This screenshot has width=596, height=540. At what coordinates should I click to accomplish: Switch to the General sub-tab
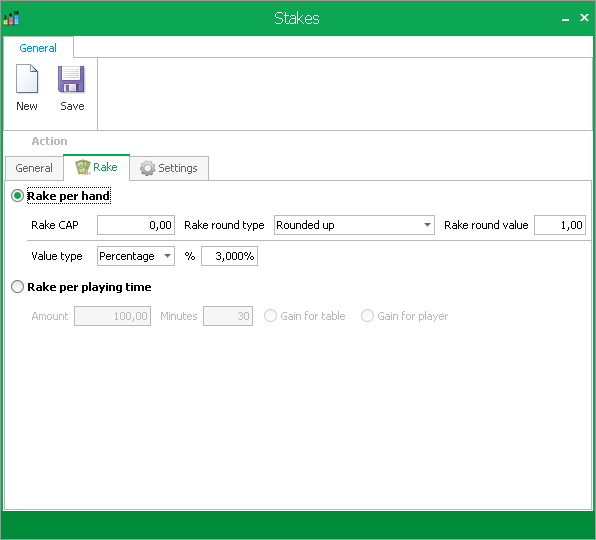34,168
